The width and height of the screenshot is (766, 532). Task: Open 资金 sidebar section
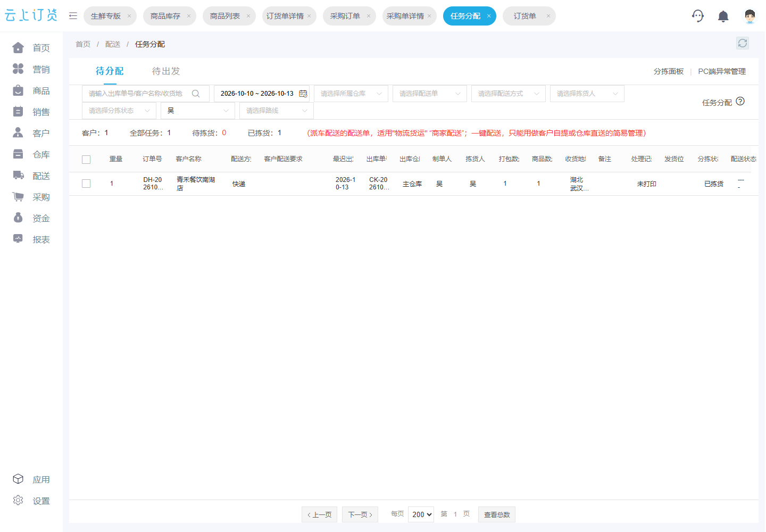pyautogui.click(x=31, y=218)
